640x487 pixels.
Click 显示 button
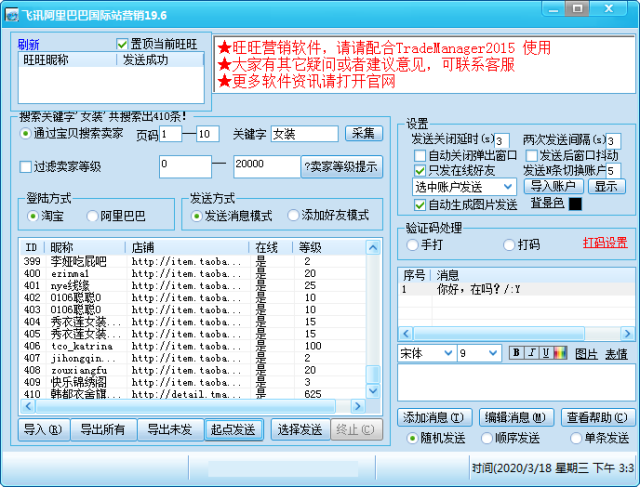(607, 186)
